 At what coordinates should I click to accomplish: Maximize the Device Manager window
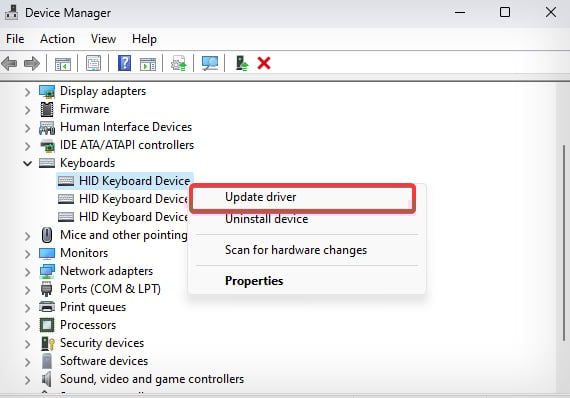(505, 13)
